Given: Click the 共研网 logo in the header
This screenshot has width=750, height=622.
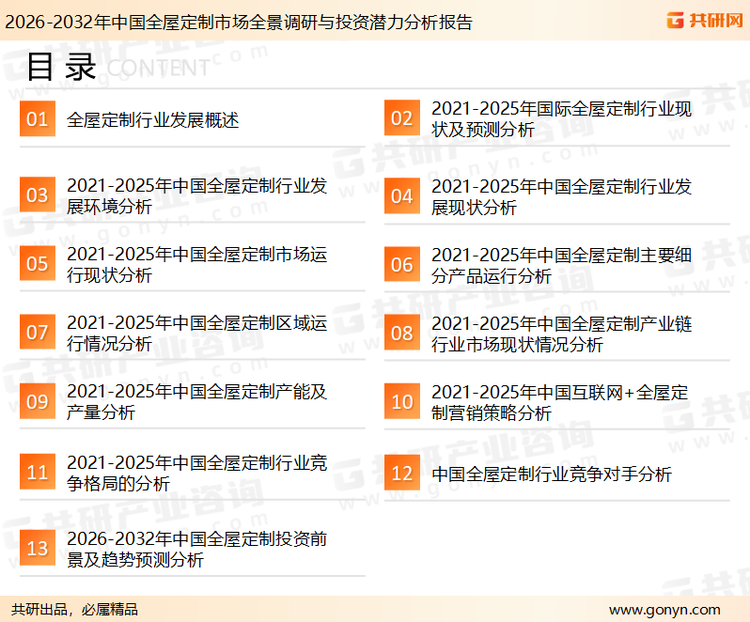Looking at the screenshot, I should click(x=705, y=20).
